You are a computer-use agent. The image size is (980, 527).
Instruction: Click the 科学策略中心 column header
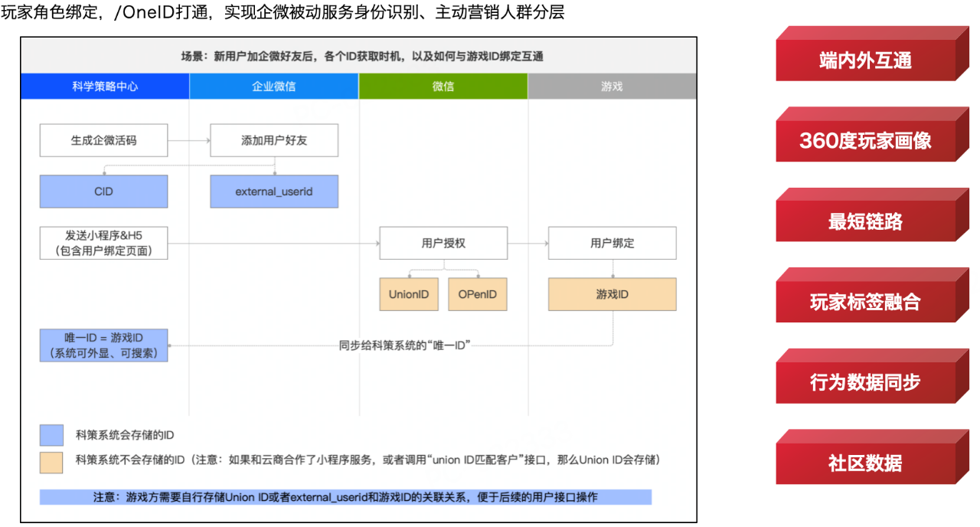coord(105,87)
